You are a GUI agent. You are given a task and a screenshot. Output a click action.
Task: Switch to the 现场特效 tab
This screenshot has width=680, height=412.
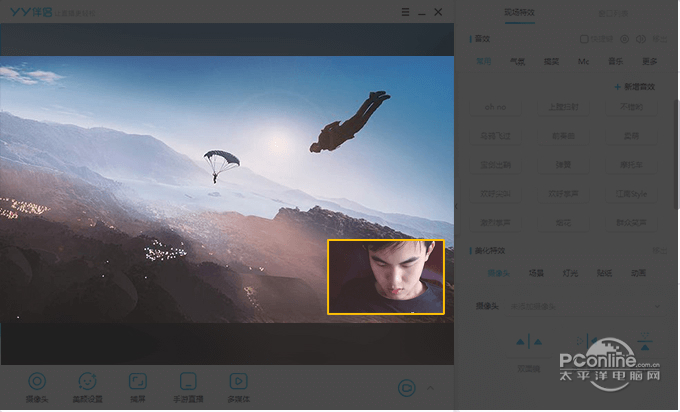(x=520, y=13)
